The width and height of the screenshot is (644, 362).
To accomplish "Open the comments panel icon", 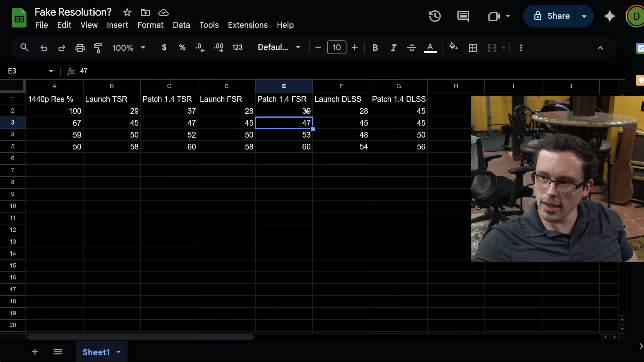I will coord(463,16).
